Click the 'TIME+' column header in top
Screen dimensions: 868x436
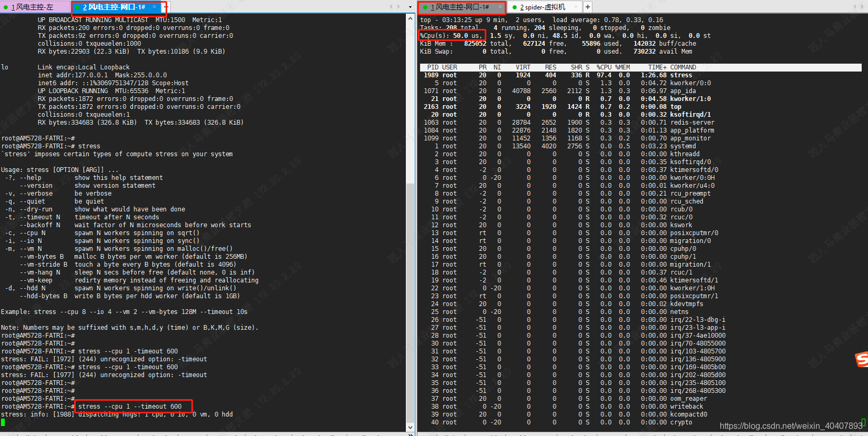pos(657,67)
